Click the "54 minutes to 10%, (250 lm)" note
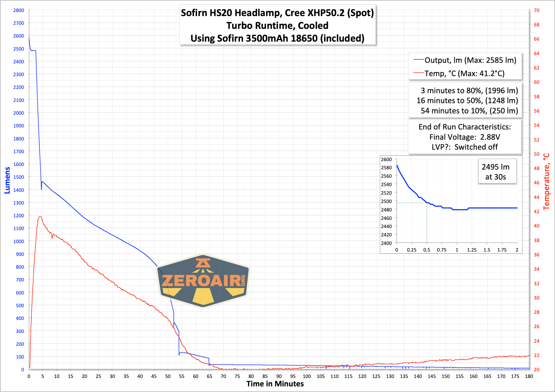Image resolution: width=555 pixels, height=392 pixels. click(469, 111)
